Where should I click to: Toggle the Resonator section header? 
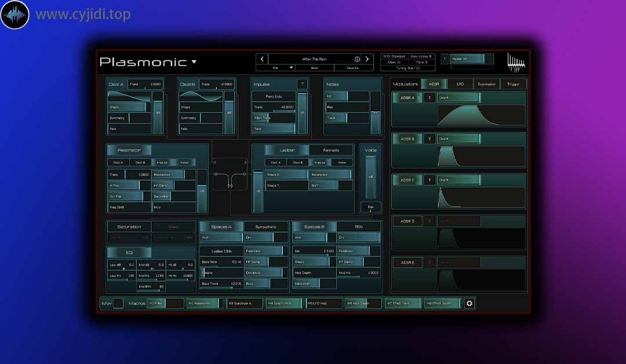coord(129,150)
